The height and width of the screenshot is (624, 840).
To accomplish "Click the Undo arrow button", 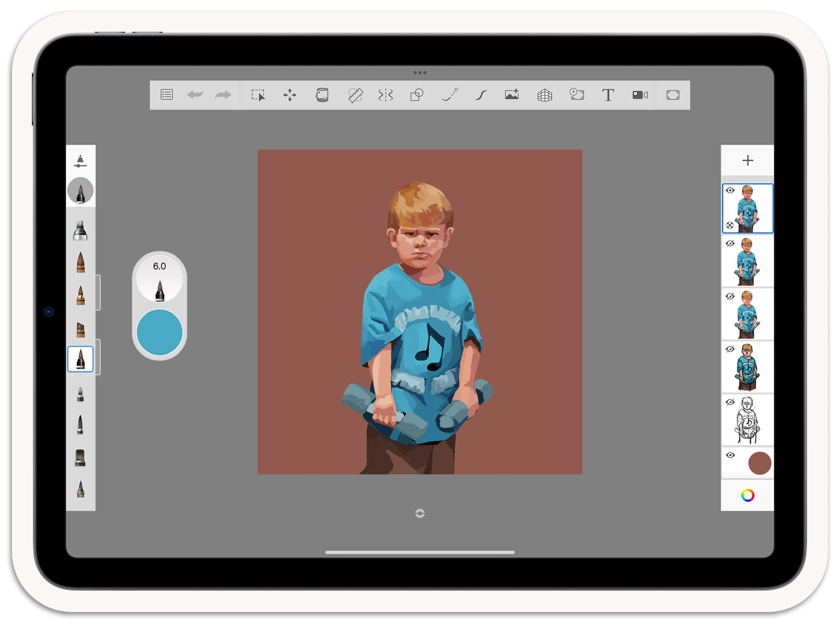I will (194, 94).
